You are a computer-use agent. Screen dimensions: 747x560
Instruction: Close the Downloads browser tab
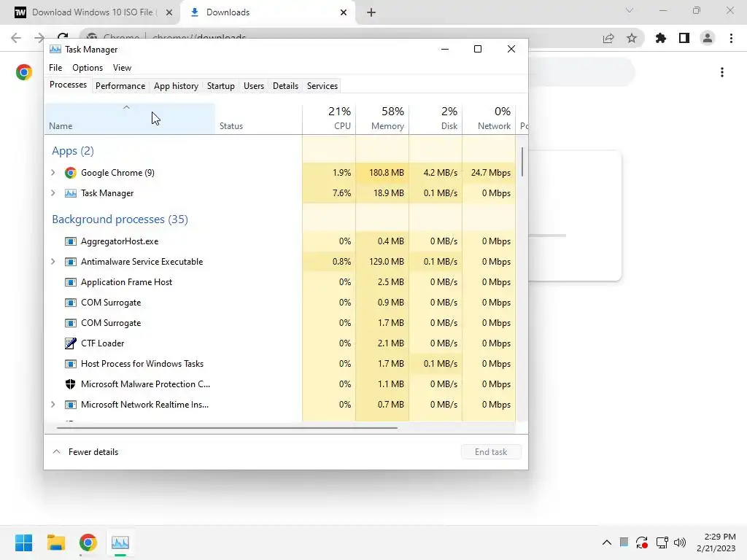coord(344,12)
